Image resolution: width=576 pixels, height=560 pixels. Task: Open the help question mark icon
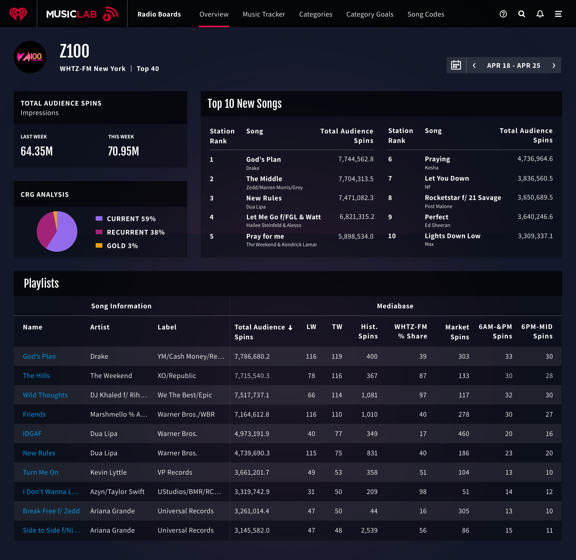(503, 14)
